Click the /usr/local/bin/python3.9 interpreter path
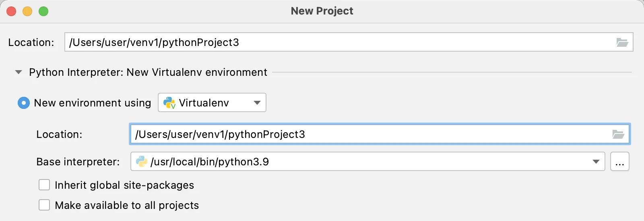The image size is (644, 221). point(209,162)
